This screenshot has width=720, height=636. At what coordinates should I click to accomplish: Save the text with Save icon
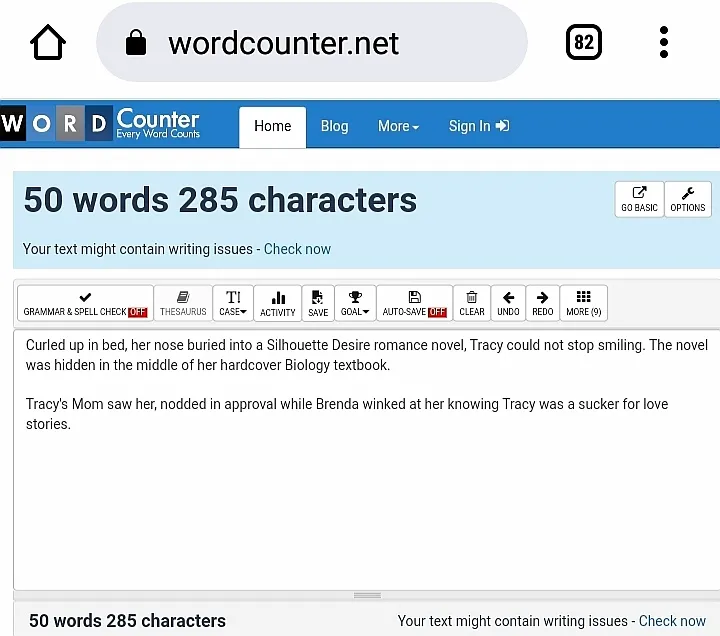point(318,303)
